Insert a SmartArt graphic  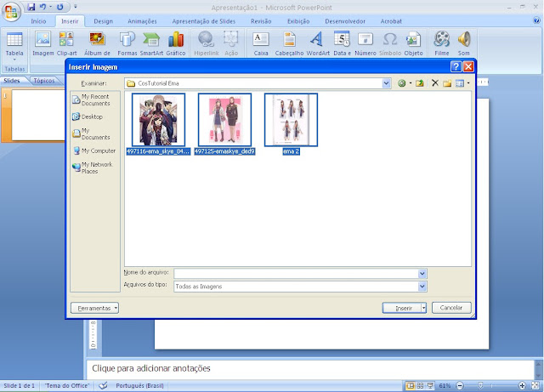151,43
